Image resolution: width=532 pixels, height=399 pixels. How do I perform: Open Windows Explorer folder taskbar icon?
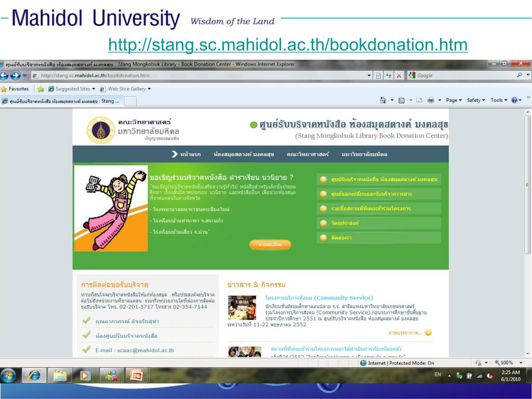tap(60, 376)
